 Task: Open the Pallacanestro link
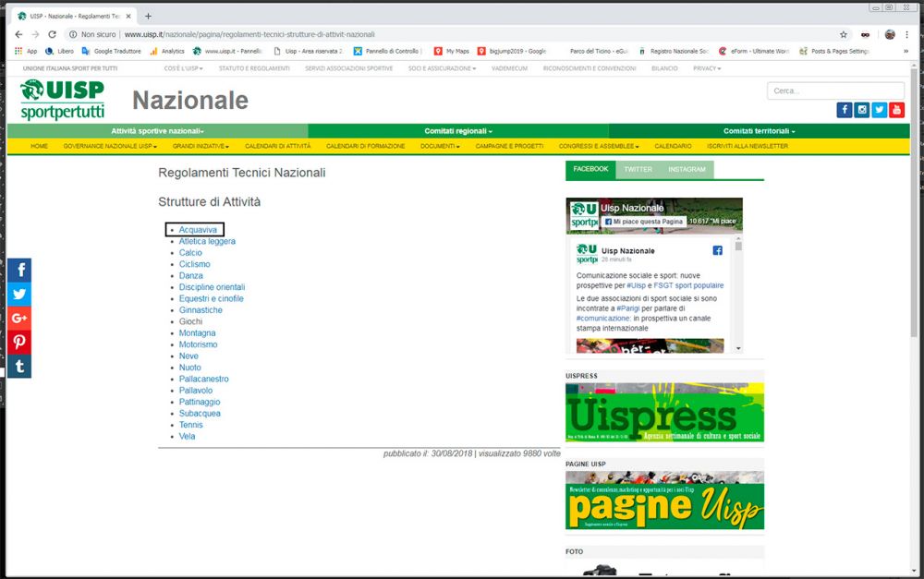click(x=204, y=379)
